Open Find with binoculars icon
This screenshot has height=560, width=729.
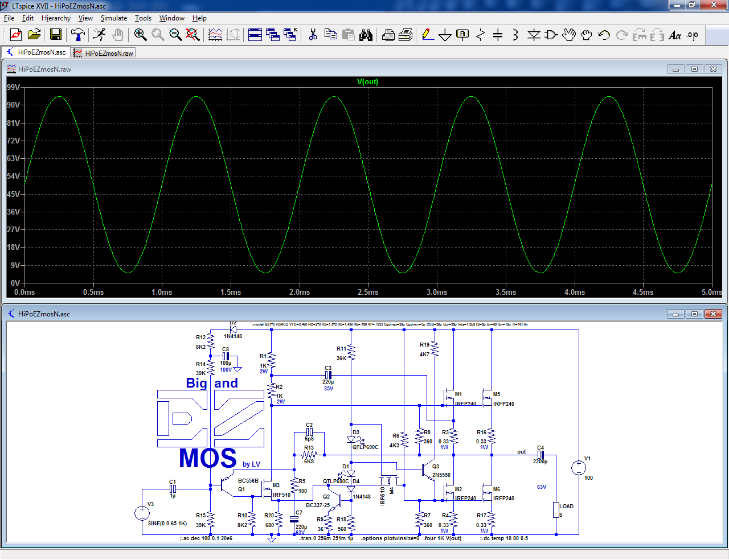[366, 35]
